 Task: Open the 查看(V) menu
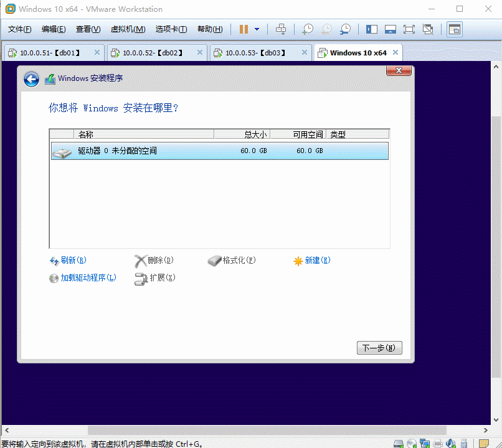[88, 29]
